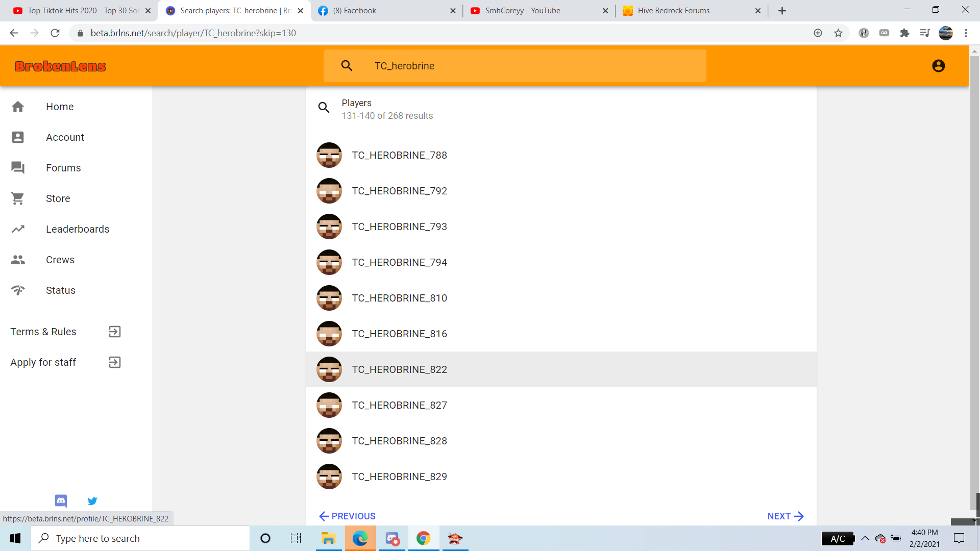
Task: Click external link icon beside Terms & Rules
Action: (115, 332)
